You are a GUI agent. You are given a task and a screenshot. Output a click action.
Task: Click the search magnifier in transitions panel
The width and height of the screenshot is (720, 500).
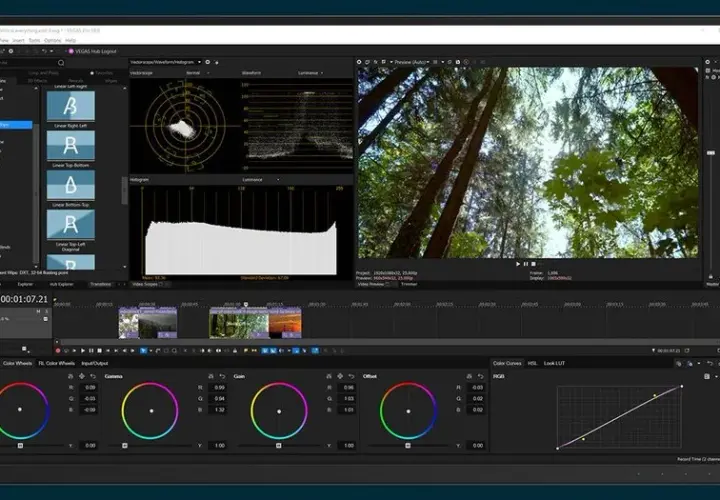(61, 63)
